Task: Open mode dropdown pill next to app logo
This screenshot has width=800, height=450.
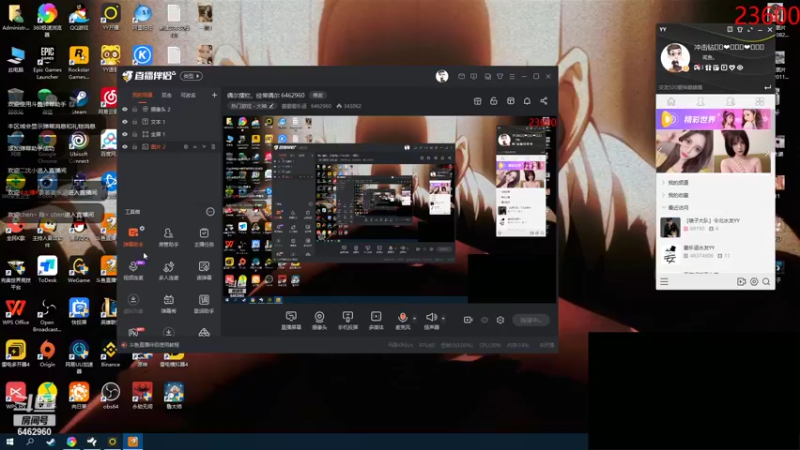Action: click(191, 76)
